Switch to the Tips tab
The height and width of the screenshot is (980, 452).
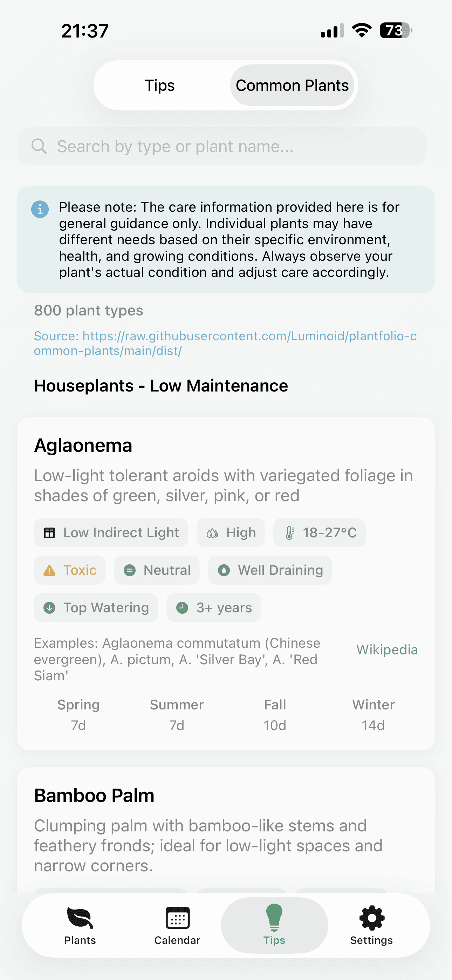[x=159, y=85]
